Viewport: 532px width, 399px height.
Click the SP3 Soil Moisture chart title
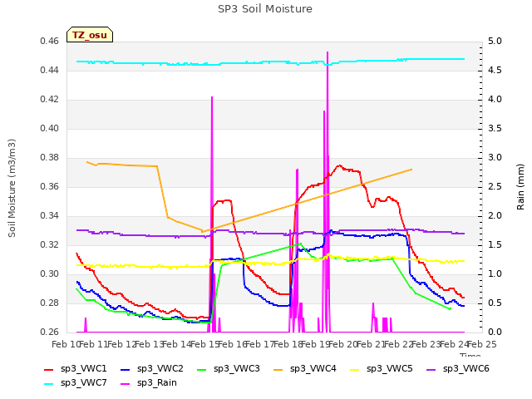(265, 9)
